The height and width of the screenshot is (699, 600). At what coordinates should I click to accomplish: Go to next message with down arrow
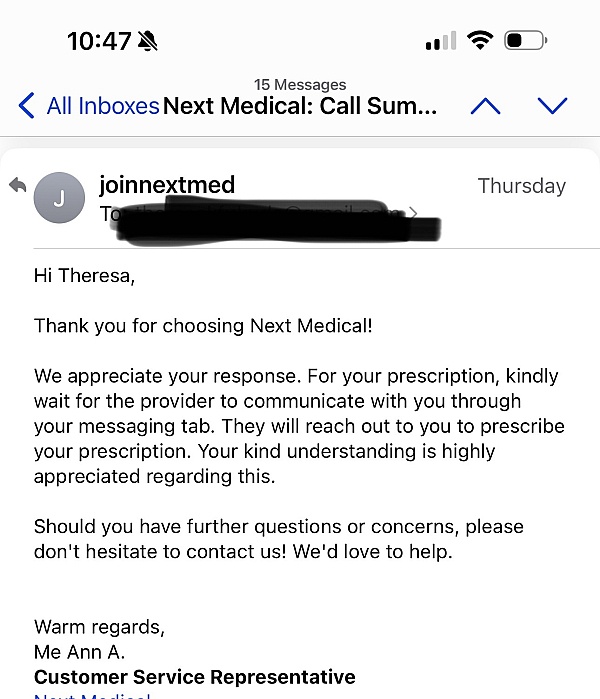pyautogui.click(x=552, y=105)
